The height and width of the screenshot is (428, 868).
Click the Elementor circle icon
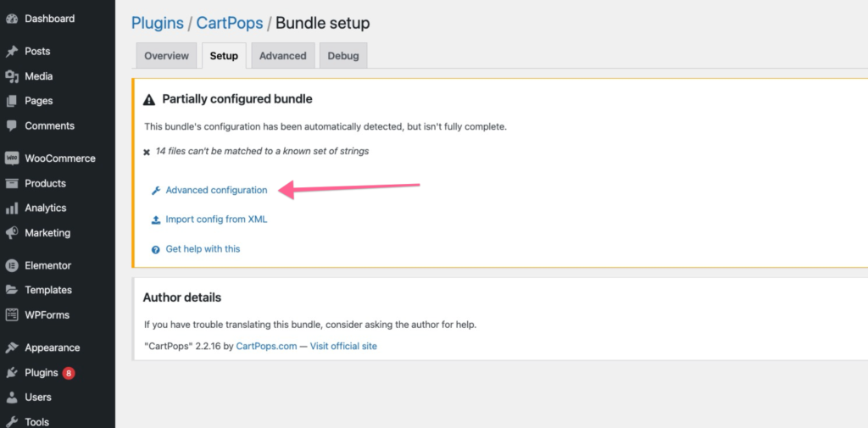12,266
